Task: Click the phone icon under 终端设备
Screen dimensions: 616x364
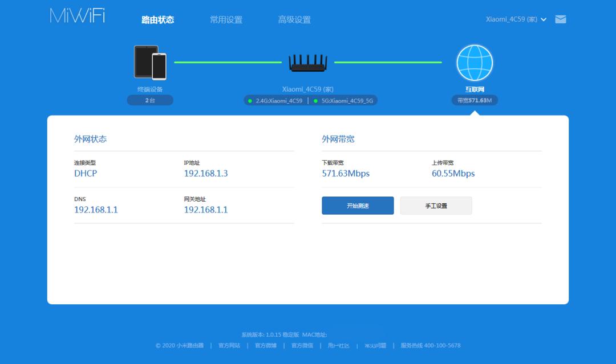Action: (158, 67)
